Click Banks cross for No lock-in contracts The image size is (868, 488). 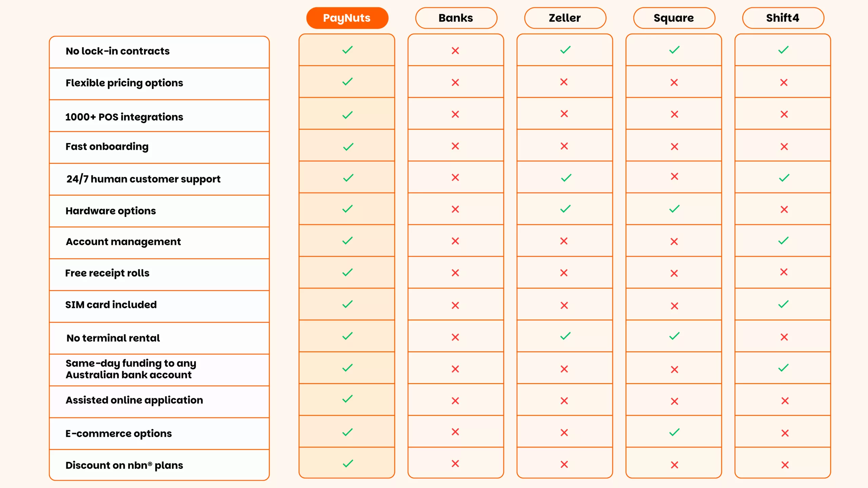(x=455, y=51)
